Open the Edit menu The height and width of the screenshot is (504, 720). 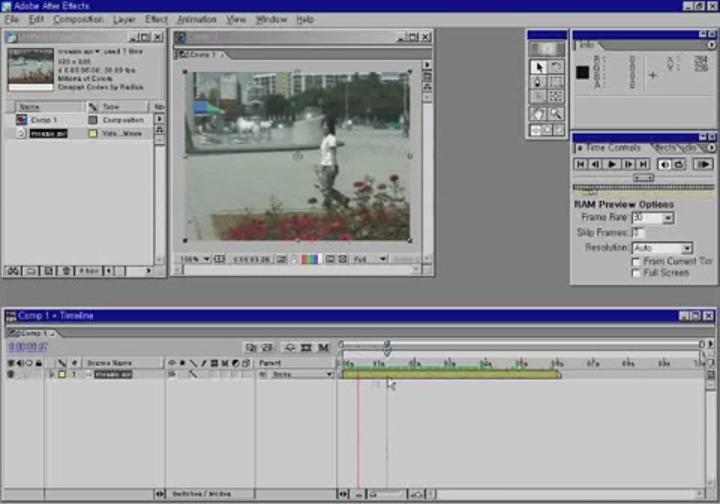pyautogui.click(x=36, y=20)
